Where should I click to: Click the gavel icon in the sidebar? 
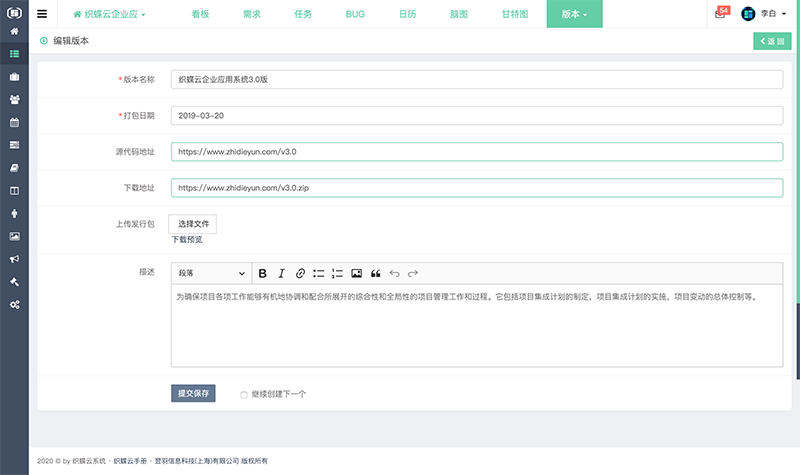pyautogui.click(x=14, y=282)
